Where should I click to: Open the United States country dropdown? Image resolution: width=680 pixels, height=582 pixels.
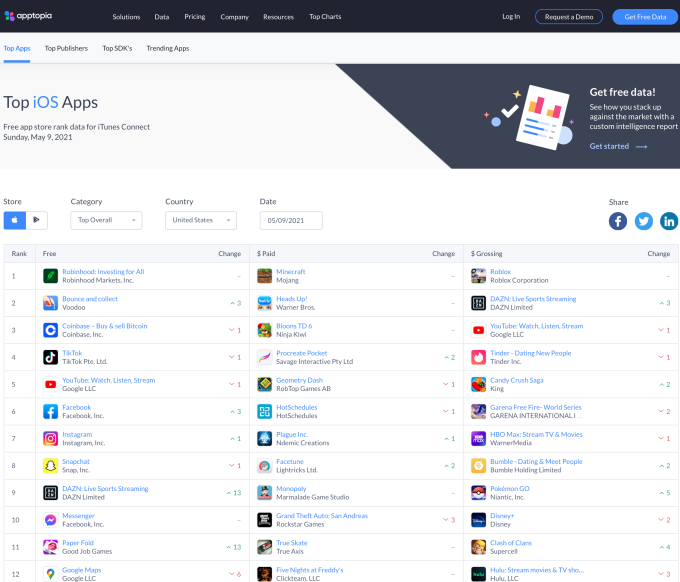(x=200, y=220)
